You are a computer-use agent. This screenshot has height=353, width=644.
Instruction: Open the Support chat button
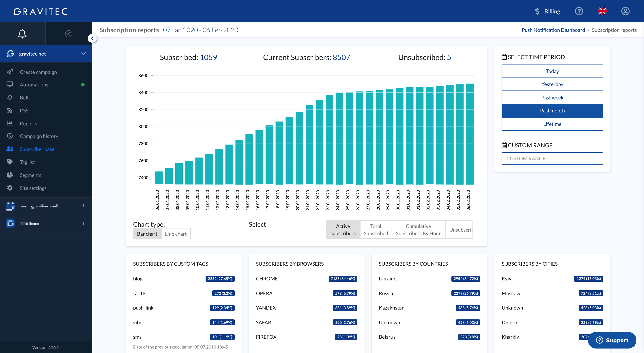pos(612,340)
